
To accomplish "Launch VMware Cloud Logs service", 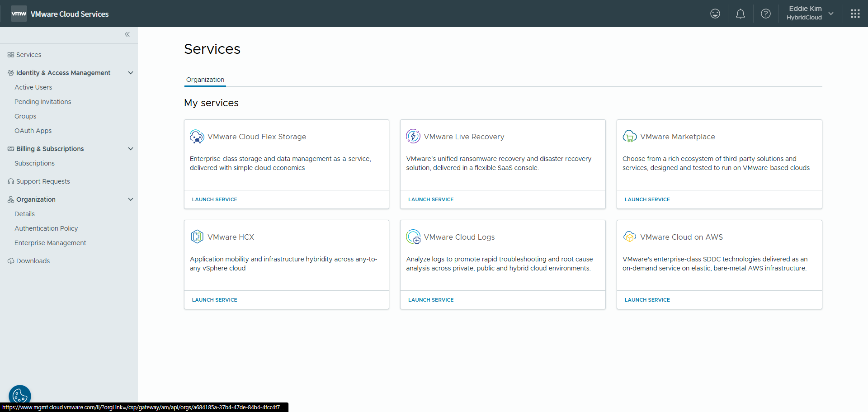I will pos(431,300).
